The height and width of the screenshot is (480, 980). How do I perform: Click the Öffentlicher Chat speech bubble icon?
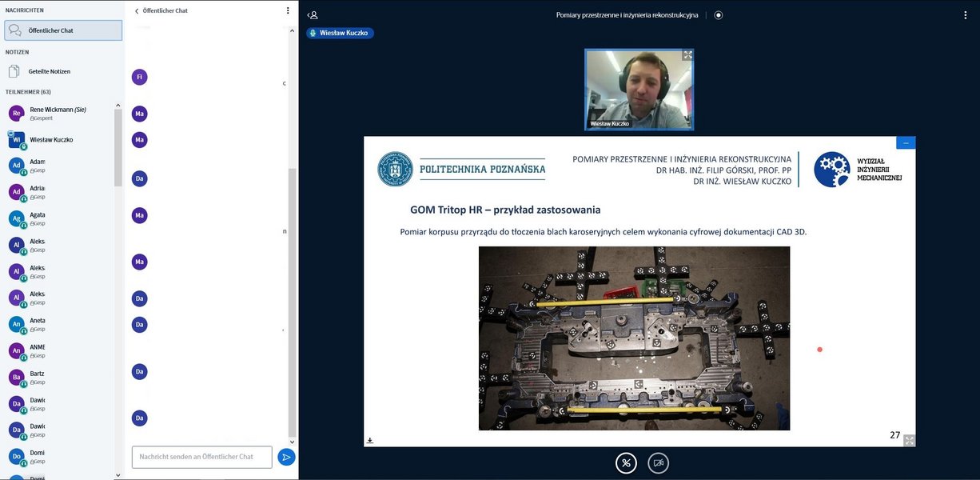[x=14, y=30]
